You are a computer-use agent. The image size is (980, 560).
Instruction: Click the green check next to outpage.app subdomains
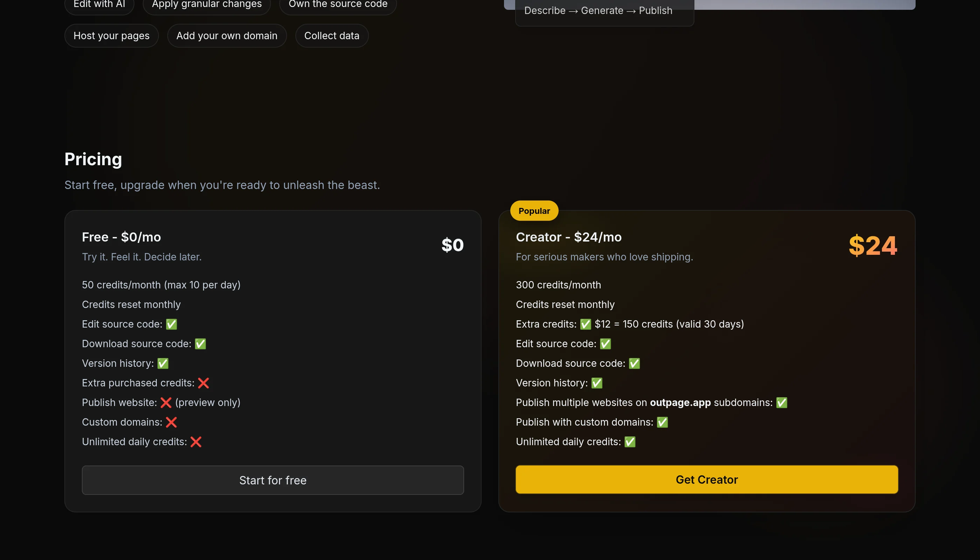click(782, 403)
